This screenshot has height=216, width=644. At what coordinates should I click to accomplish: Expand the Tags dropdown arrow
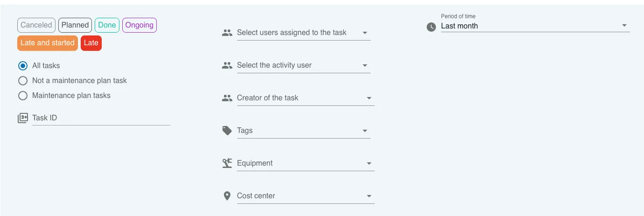point(365,131)
